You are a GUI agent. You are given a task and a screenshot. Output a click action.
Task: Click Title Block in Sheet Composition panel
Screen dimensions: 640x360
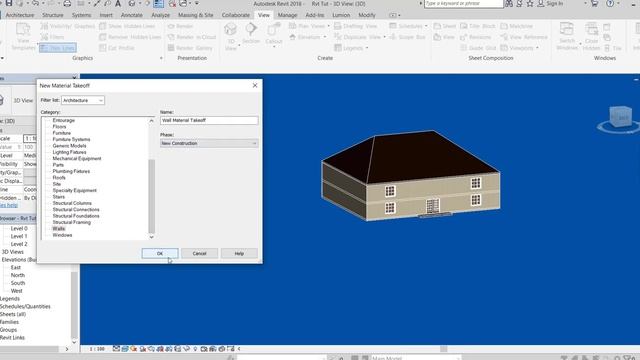478,26
